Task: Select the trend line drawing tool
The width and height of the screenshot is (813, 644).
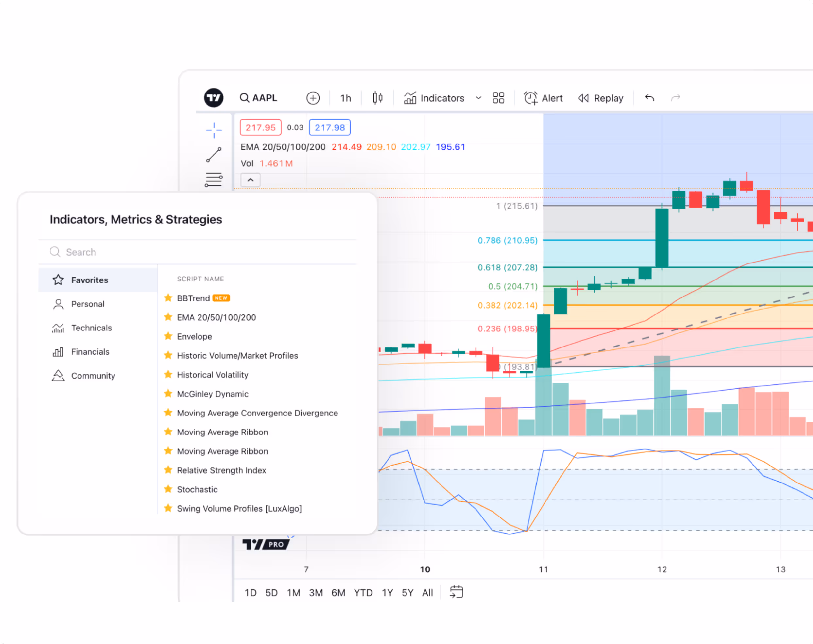Action: (214, 155)
